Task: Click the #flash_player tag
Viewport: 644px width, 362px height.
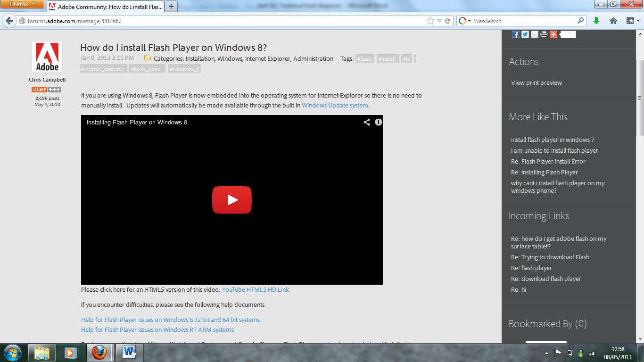Action: (x=147, y=69)
